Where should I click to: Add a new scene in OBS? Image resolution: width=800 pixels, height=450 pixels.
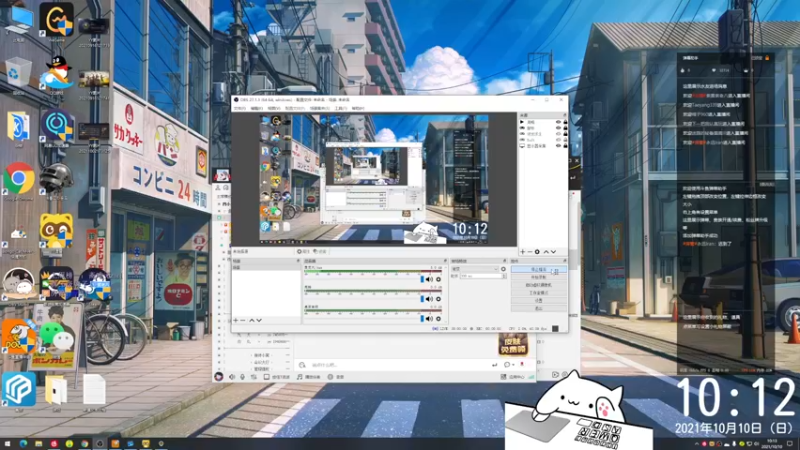pos(235,320)
